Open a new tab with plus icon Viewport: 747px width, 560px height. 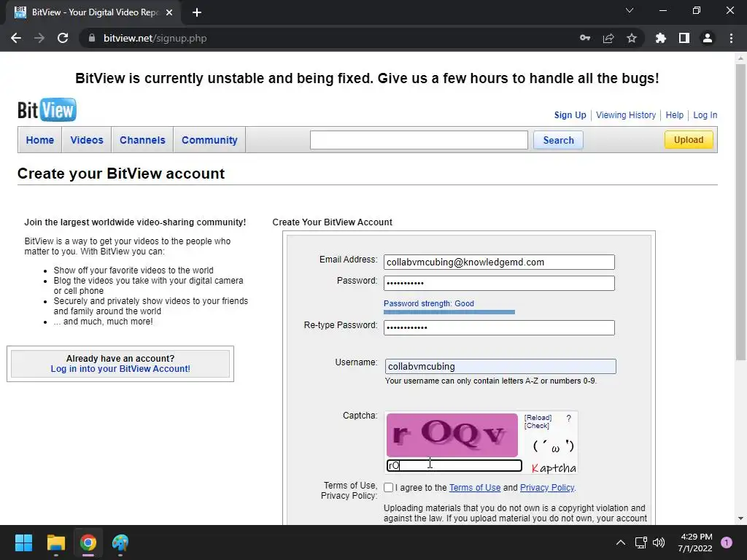[197, 12]
